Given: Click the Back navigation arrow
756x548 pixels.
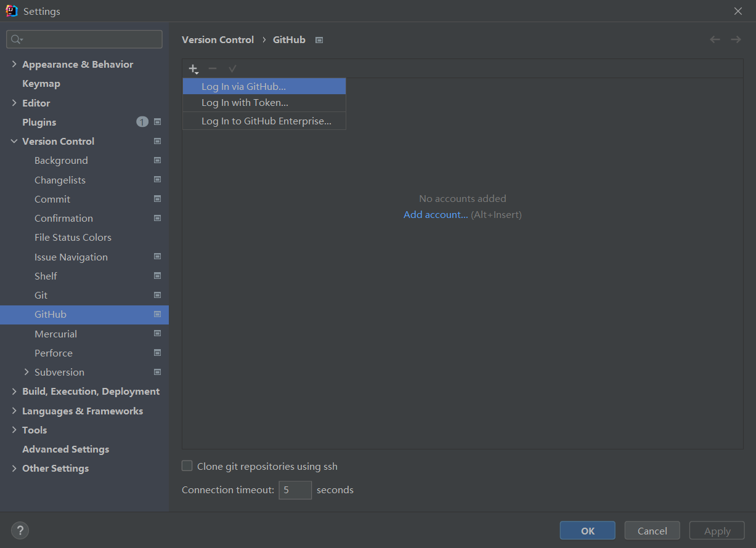Looking at the screenshot, I should pyautogui.click(x=715, y=39).
